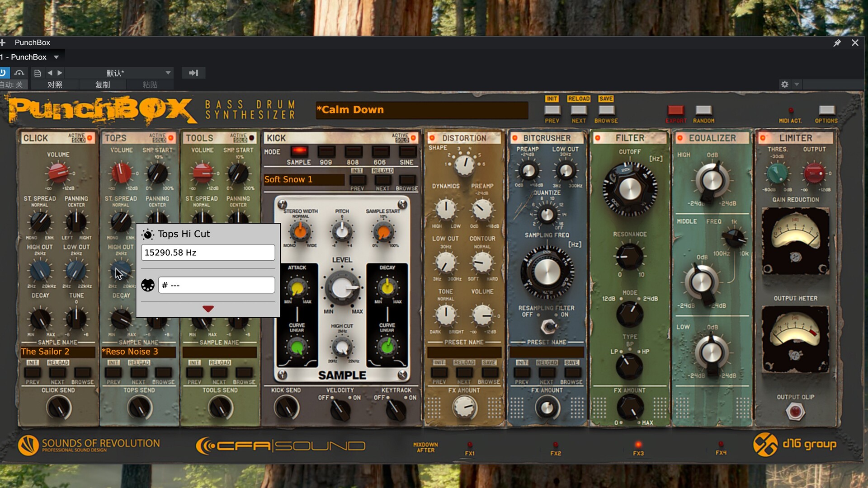Screen dimensions: 868x488
Task: Click the RANDOM button
Action: [703, 110]
